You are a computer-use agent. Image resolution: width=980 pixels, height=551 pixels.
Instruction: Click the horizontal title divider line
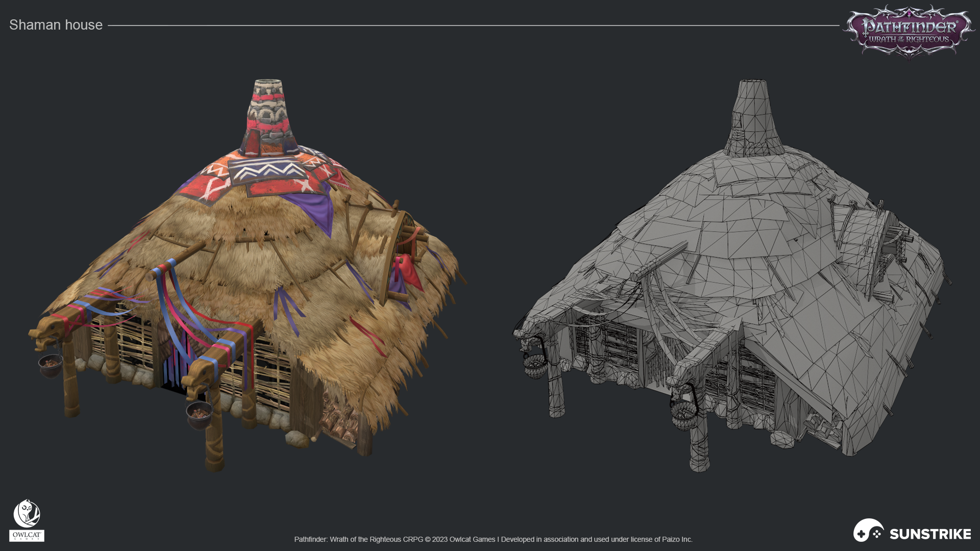(473, 25)
